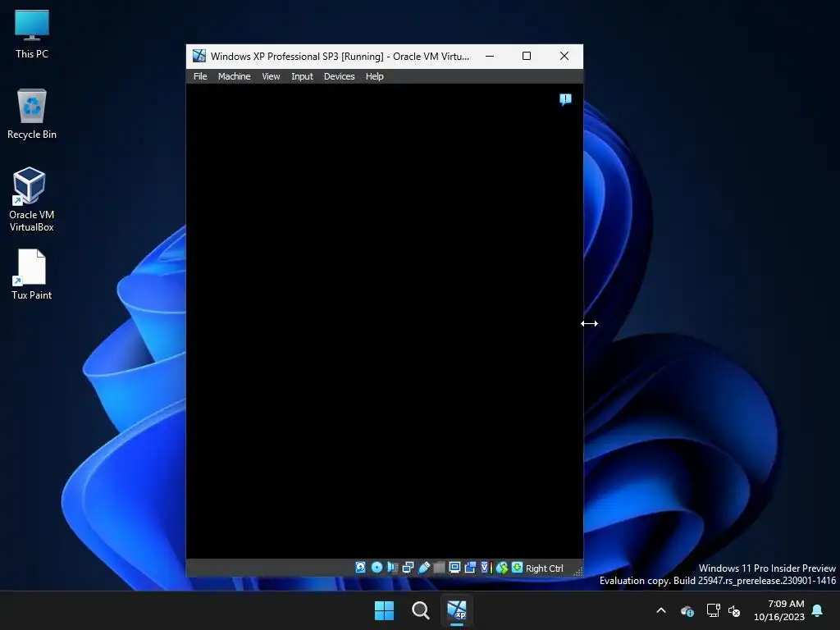Click the USB devices indicator

(x=424, y=568)
